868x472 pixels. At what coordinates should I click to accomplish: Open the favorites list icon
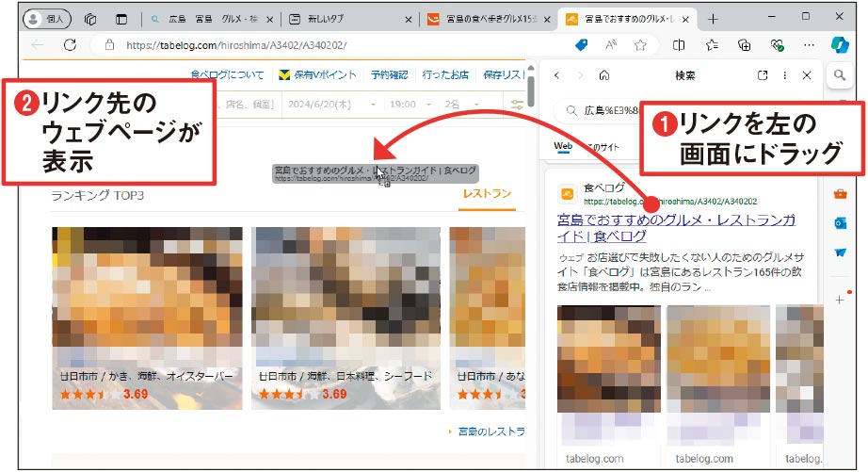712,45
